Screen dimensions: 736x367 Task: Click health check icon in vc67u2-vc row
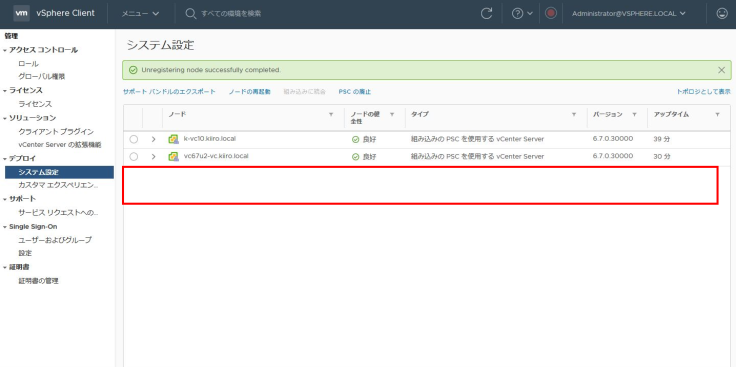click(x=356, y=157)
